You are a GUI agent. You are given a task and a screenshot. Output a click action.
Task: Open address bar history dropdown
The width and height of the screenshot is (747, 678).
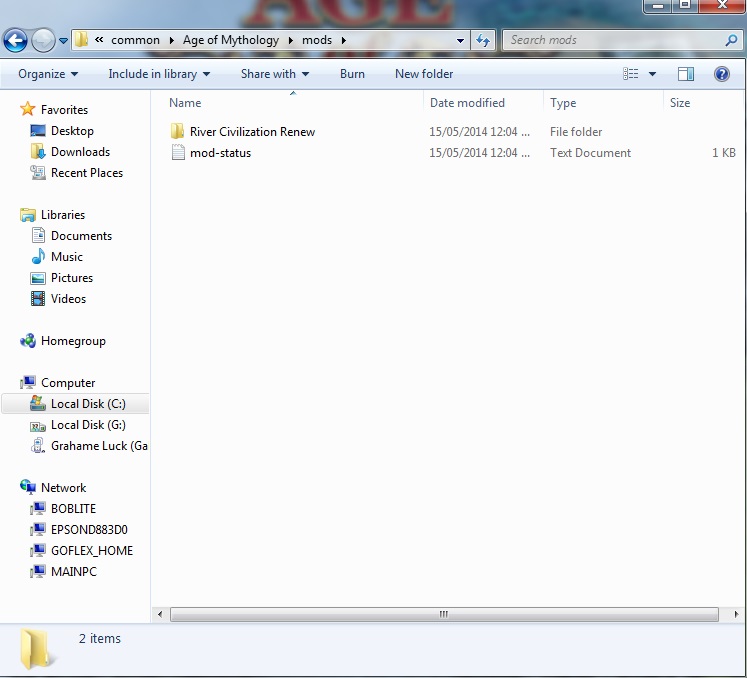460,40
